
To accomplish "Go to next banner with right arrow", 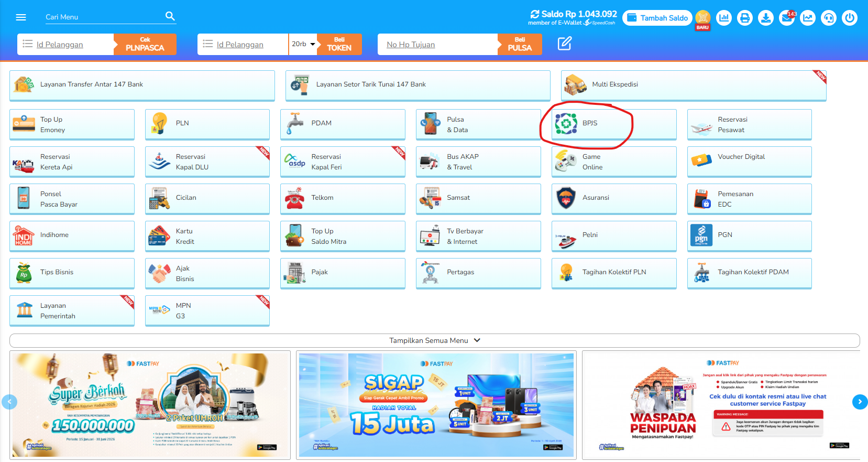I will [860, 402].
